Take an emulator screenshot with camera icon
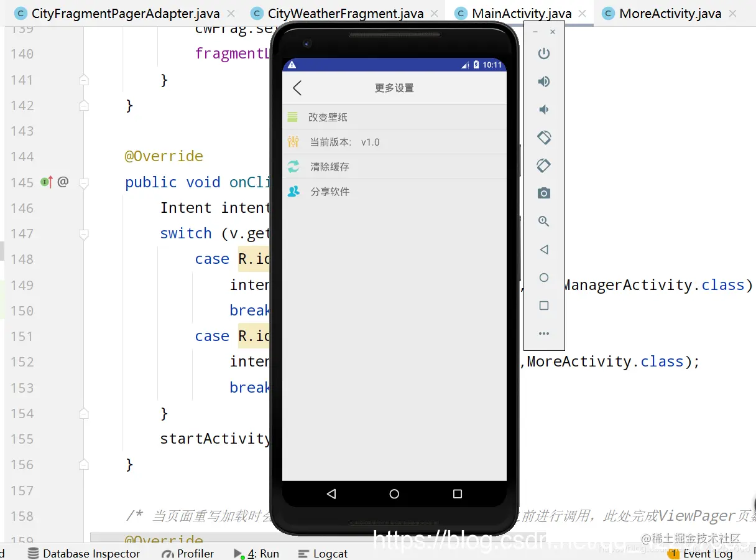This screenshot has width=756, height=560. [x=544, y=194]
